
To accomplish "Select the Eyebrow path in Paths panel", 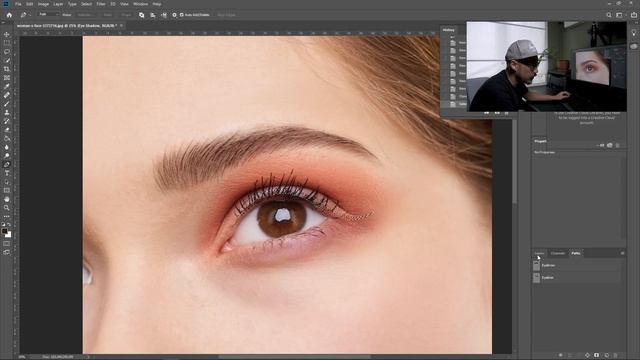I will point(576,265).
